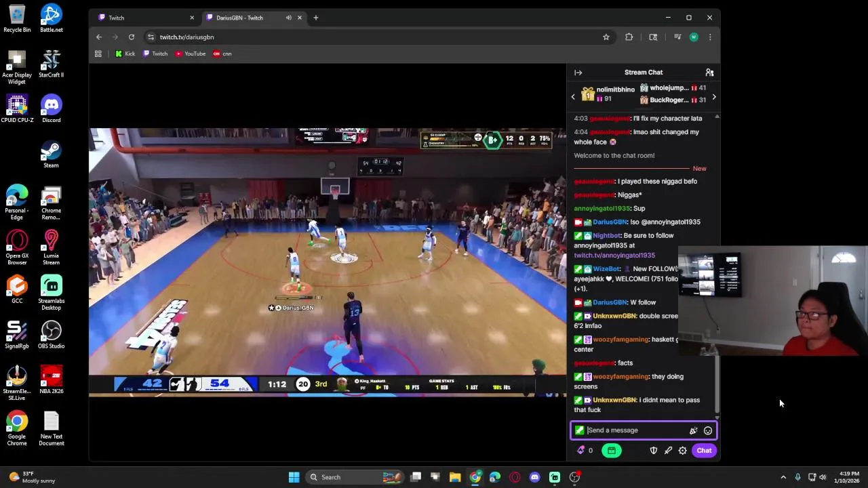This screenshot has height=488, width=868.
Task: View site information for twitch.tv
Action: 151,37
